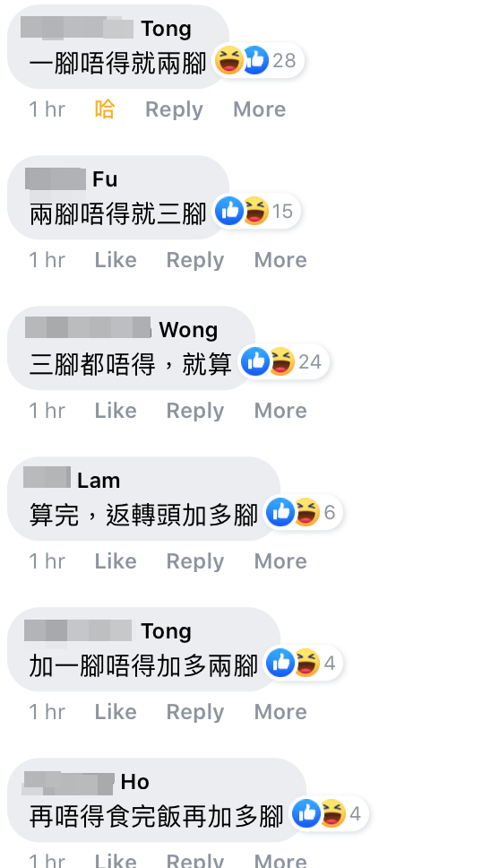This screenshot has height=868, width=491.
Task: Like Fu's comment 兩腳唔得就三腳
Action: [x=116, y=260]
